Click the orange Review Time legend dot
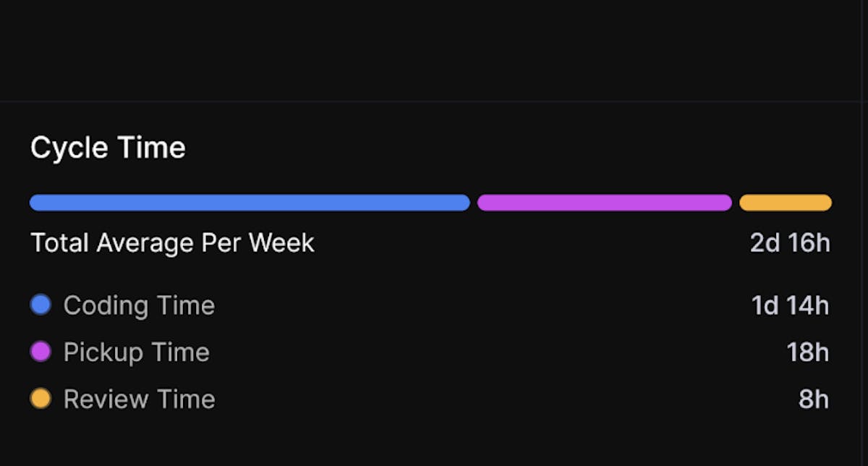 coord(41,399)
